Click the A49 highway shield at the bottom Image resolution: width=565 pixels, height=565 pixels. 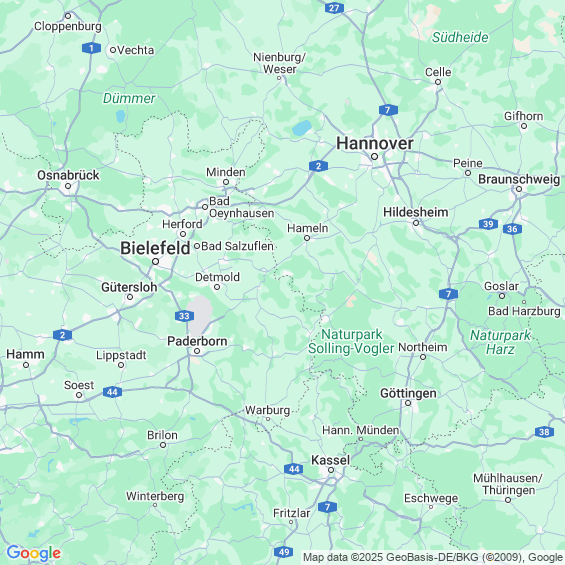(284, 552)
